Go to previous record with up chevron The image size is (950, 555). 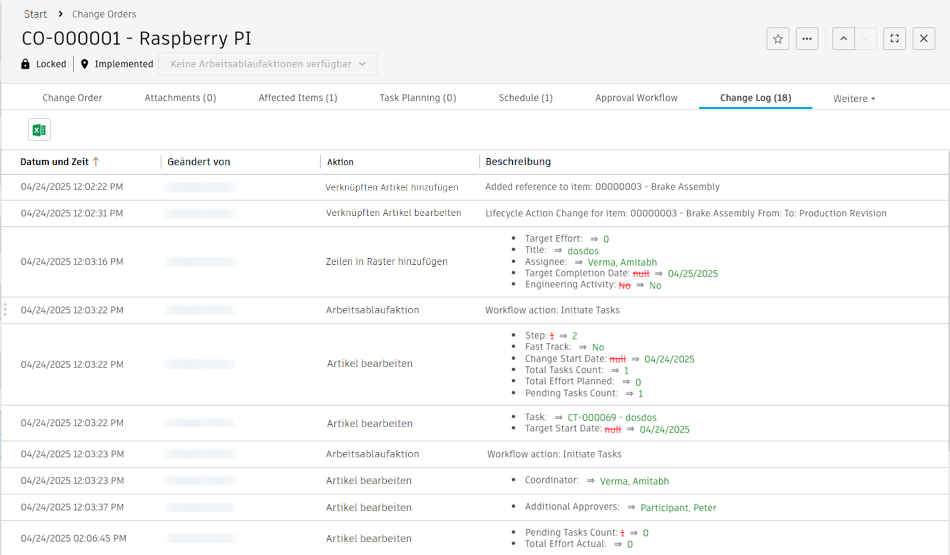pyautogui.click(x=843, y=39)
